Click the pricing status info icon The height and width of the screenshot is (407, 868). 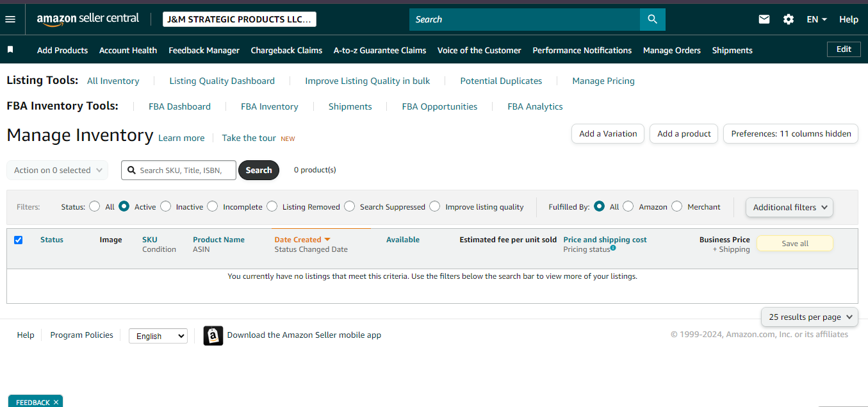point(613,247)
